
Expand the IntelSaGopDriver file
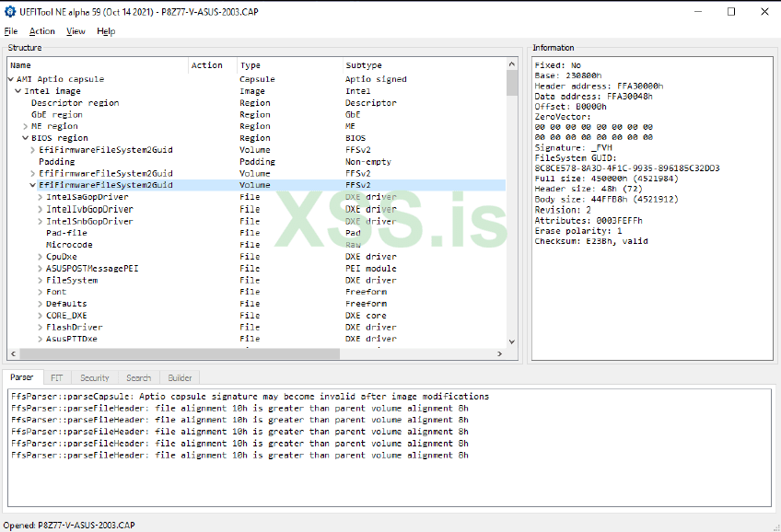click(41, 197)
